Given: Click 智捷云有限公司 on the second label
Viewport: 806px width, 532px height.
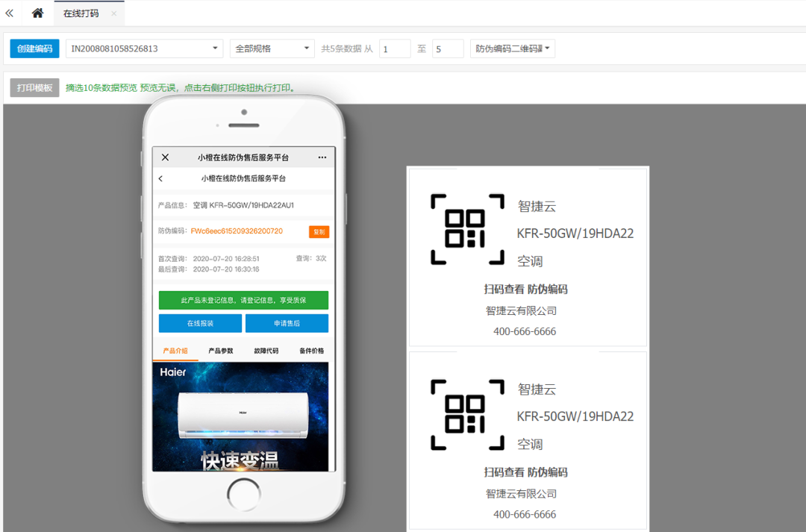Looking at the screenshot, I should click(x=521, y=494).
